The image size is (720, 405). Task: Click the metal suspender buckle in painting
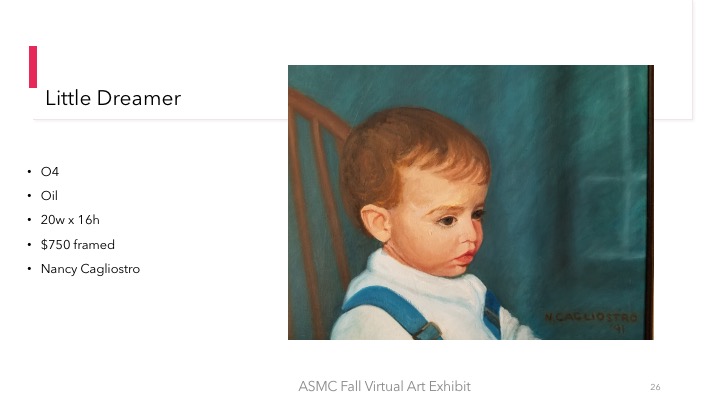tap(427, 331)
